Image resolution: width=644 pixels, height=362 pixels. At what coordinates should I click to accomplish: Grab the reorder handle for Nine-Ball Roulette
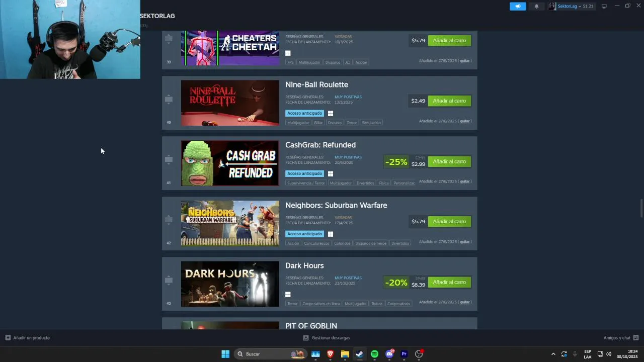pyautogui.click(x=169, y=99)
